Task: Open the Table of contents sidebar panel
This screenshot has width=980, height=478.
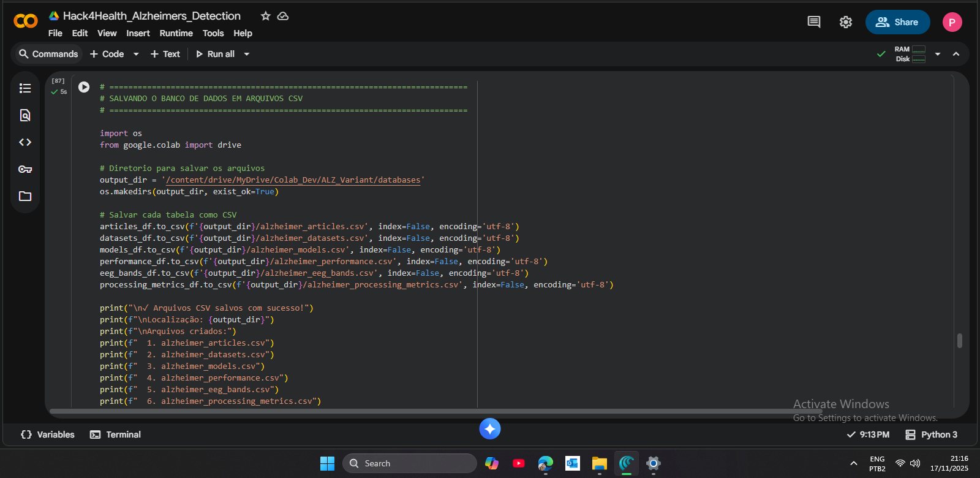Action: click(x=25, y=88)
